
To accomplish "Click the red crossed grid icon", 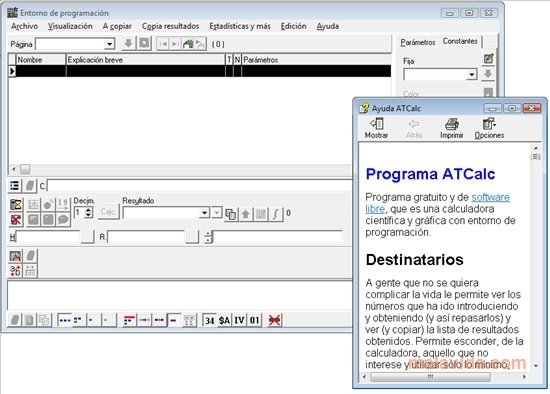I will coord(16,220).
